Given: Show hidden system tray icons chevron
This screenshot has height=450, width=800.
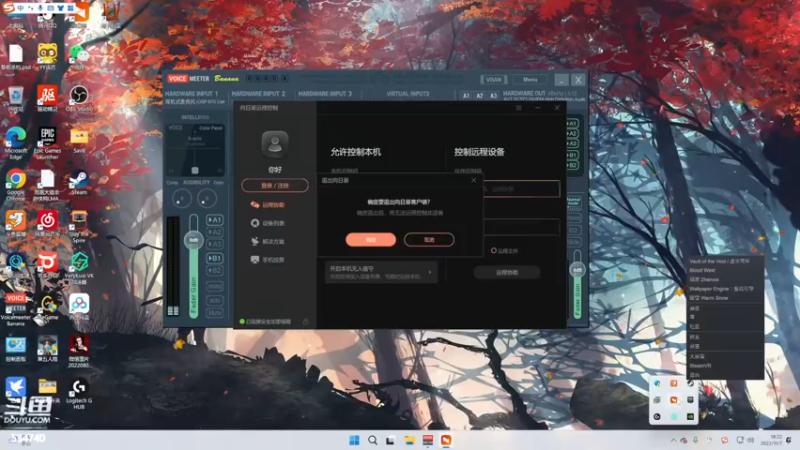Looking at the screenshot, I should [673, 440].
